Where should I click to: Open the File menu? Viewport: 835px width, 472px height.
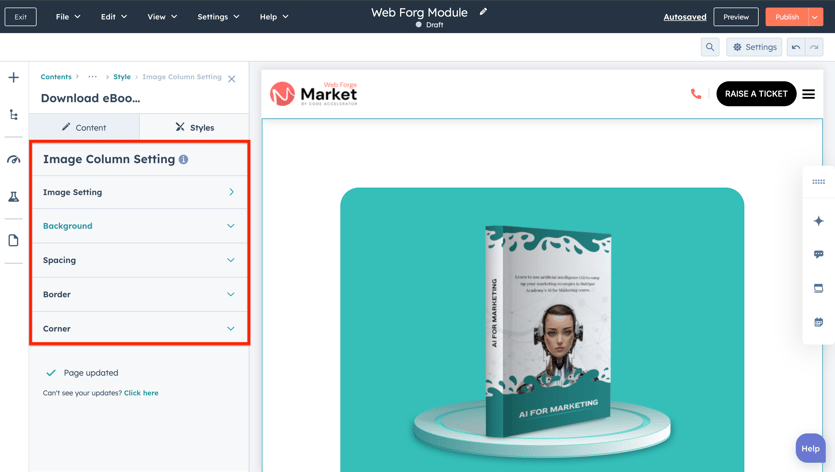[x=68, y=17]
